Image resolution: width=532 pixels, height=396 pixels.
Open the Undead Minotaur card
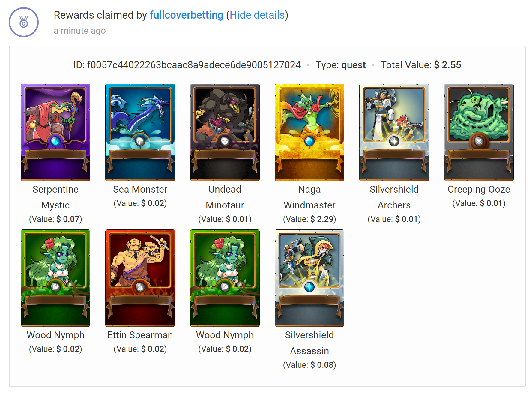225,132
